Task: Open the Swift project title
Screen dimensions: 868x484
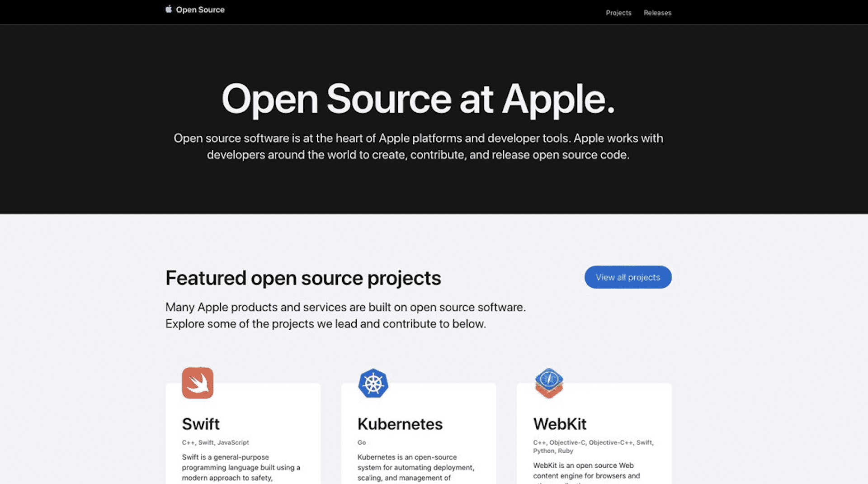Action: [x=201, y=424]
